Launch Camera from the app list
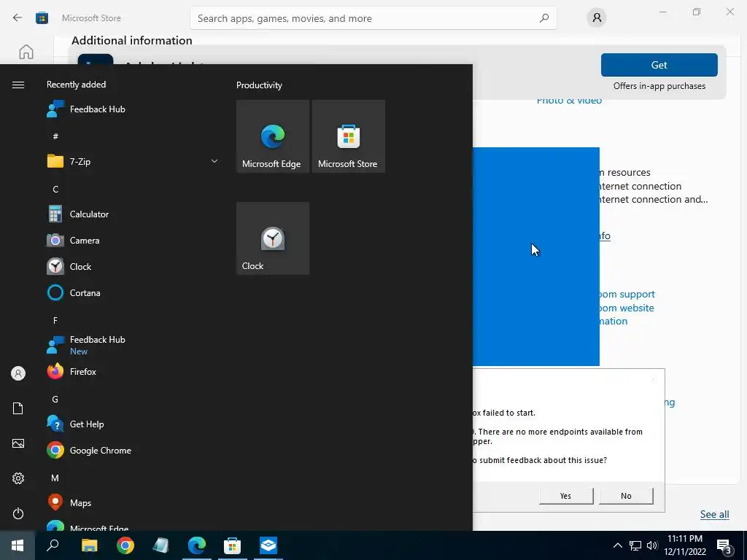The width and height of the screenshot is (747, 560). coord(133,241)
